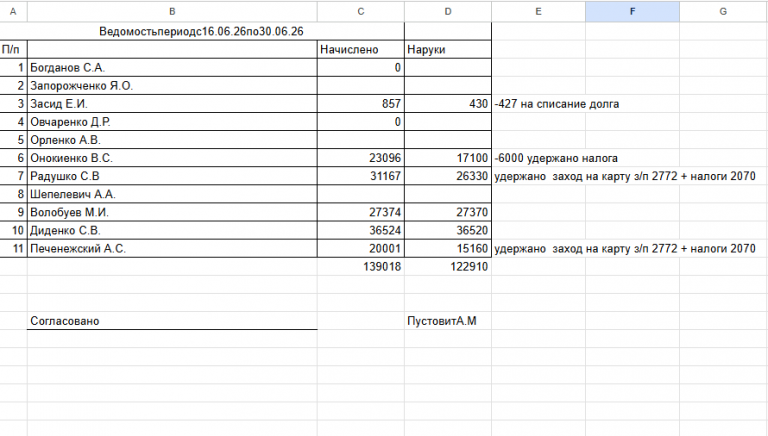
Task: Click the 'ПустовитА.М' cell
Action: pyautogui.click(x=448, y=321)
